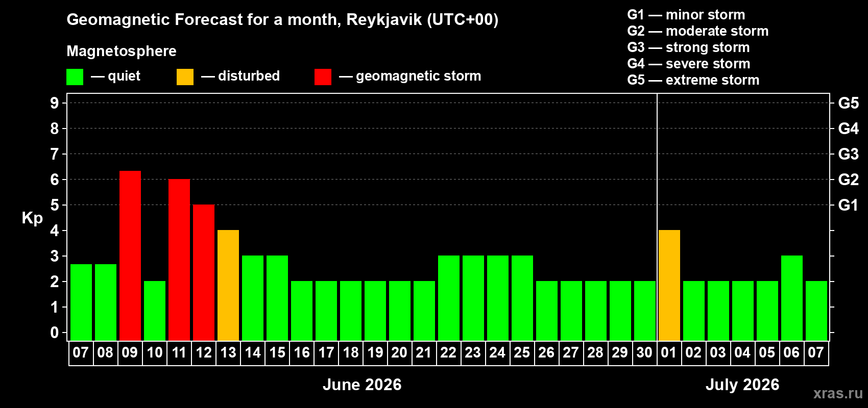Click the 'G1 — minor storm' legend text
This screenshot has height=408, width=868.
(x=686, y=15)
